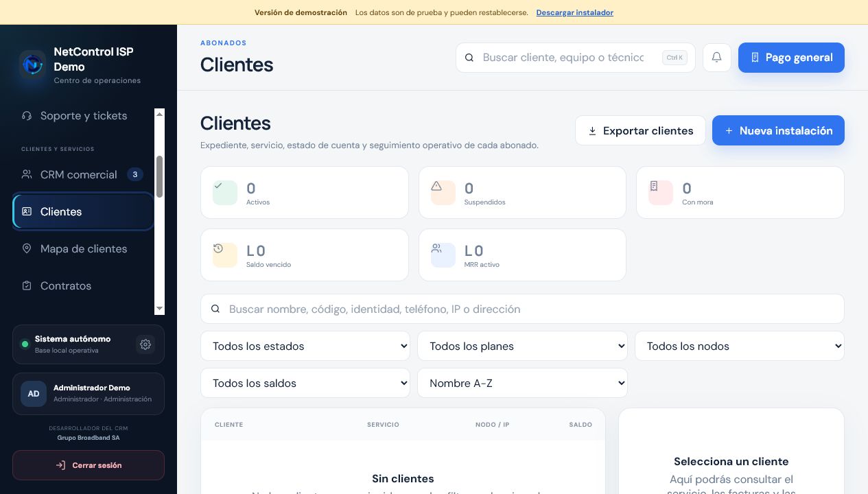Click the ABONADOS breadcrumb label
868x494 pixels.
click(224, 43)
